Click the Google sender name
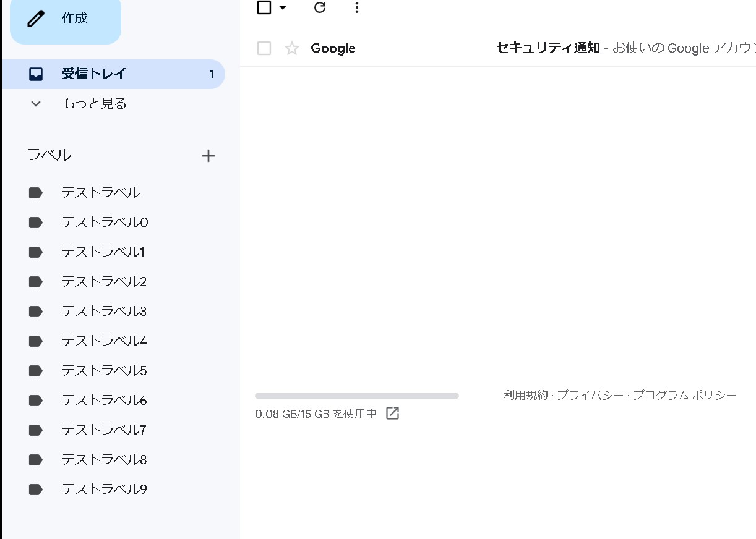This screenshot has width=756, height=539. pos(333,48)
